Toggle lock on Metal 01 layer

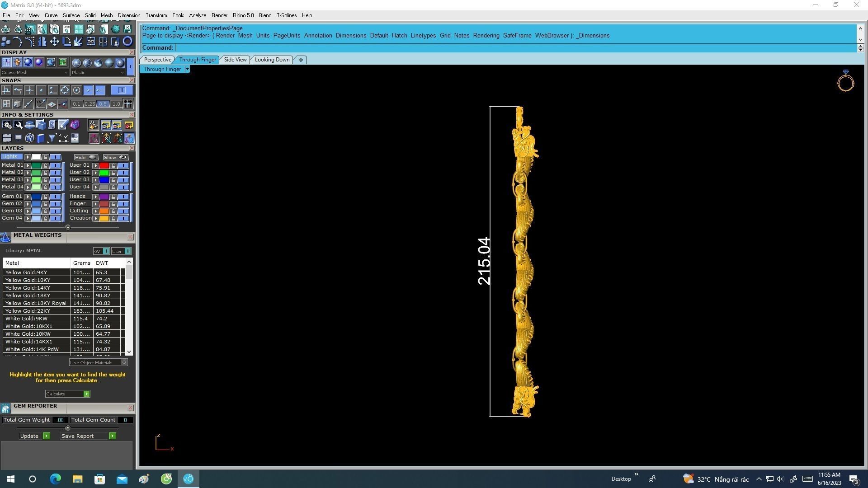tap(45, 165)
